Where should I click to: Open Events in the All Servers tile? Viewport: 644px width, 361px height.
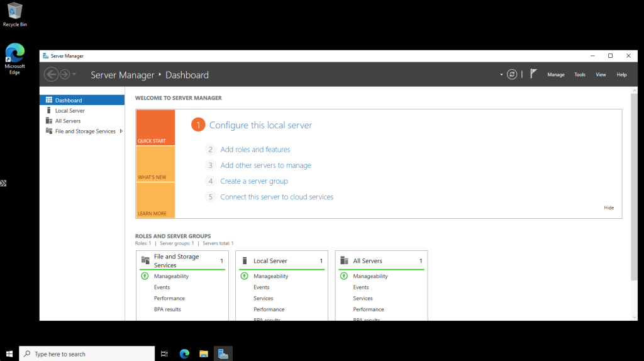(361, 287)
